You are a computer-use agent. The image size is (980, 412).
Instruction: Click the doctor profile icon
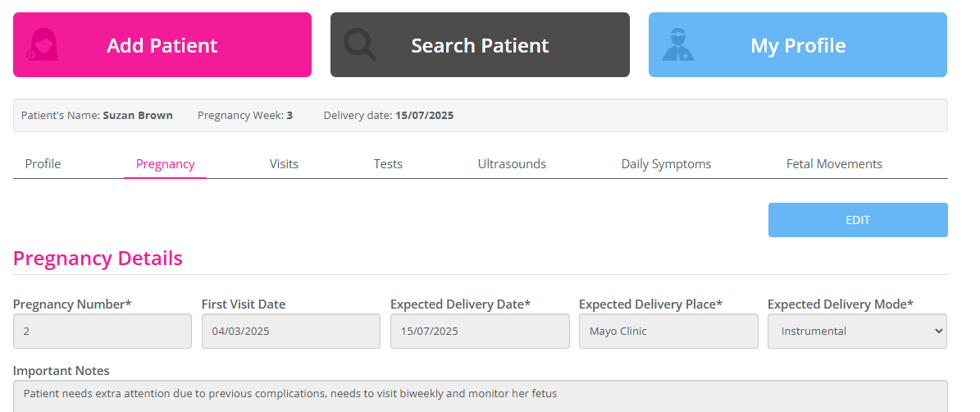click(x=678, y=45)
